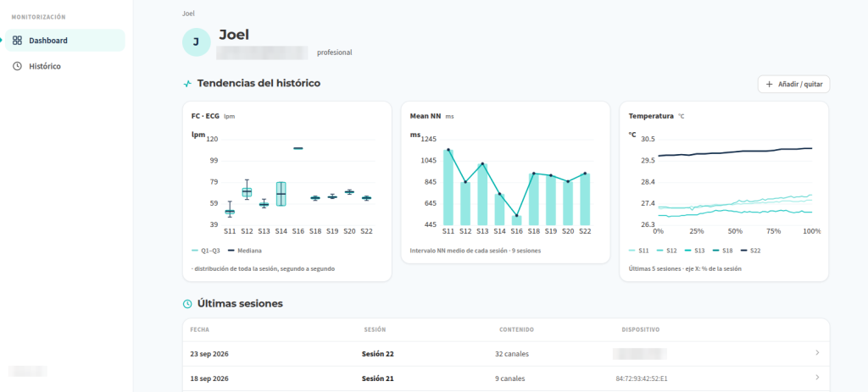868x392 pixels.
Task: Click the plus icon in Añadir / quitar
Action: tap(768, 85)
